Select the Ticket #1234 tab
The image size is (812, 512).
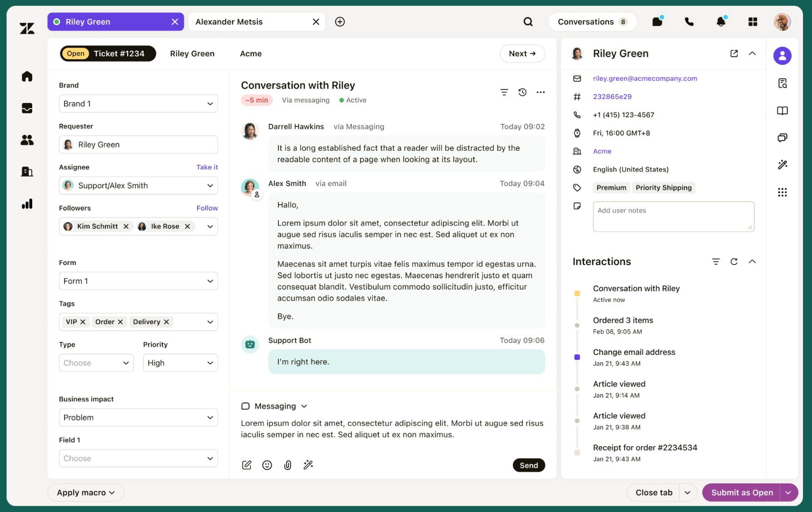coord(108,54)
